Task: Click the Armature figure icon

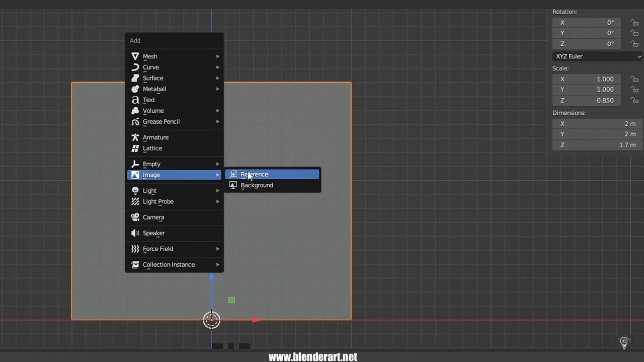Action: (135, 137)
